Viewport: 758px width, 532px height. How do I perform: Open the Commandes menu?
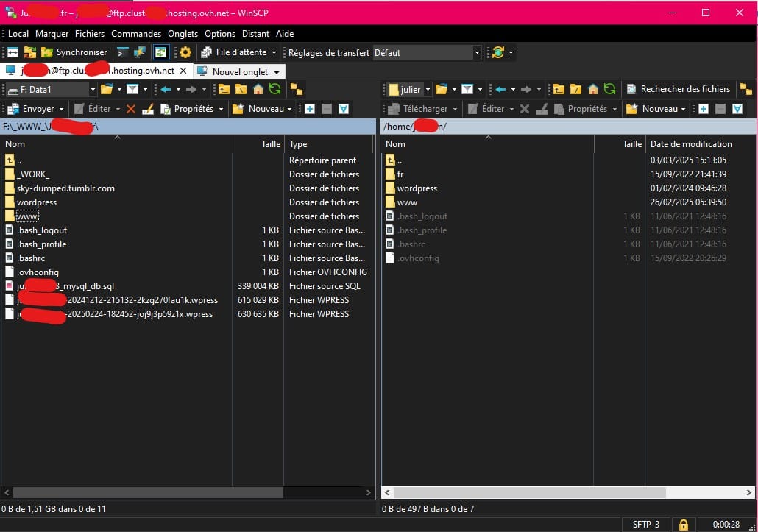pyautogui.click(x=136, y=34)
